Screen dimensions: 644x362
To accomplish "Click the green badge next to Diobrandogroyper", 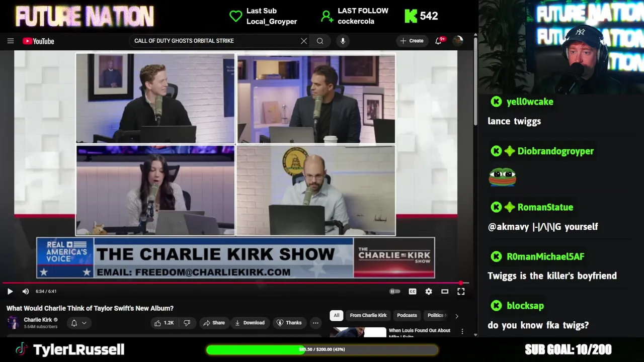I will (510, 151).
